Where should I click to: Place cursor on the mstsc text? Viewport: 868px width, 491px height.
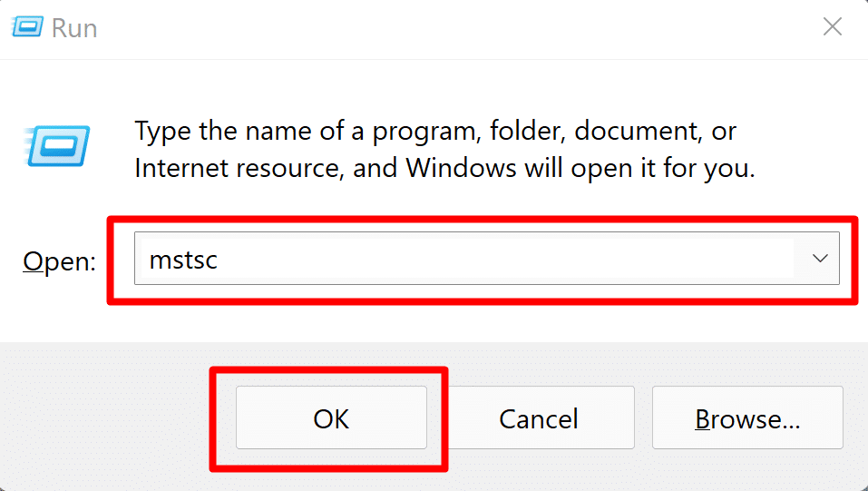183,260
